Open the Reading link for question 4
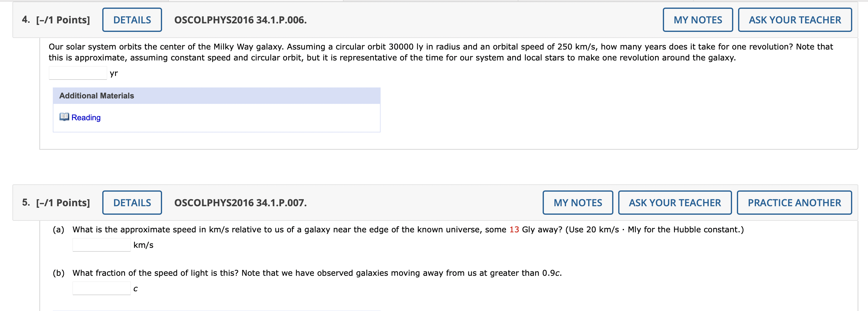This screenshot has width=868, height=311. pos(85,117)
